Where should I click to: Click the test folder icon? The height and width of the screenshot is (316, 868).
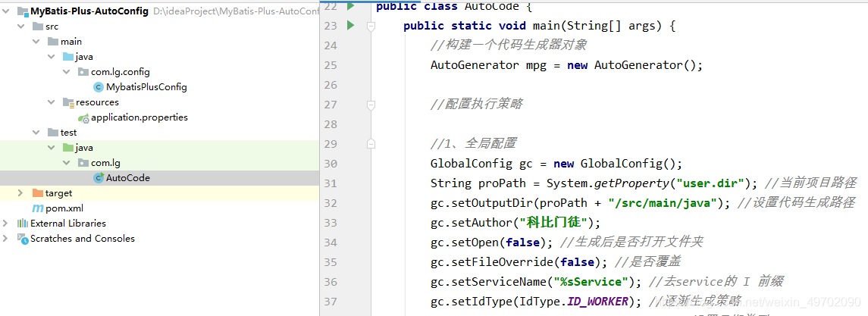click(52, 133)
